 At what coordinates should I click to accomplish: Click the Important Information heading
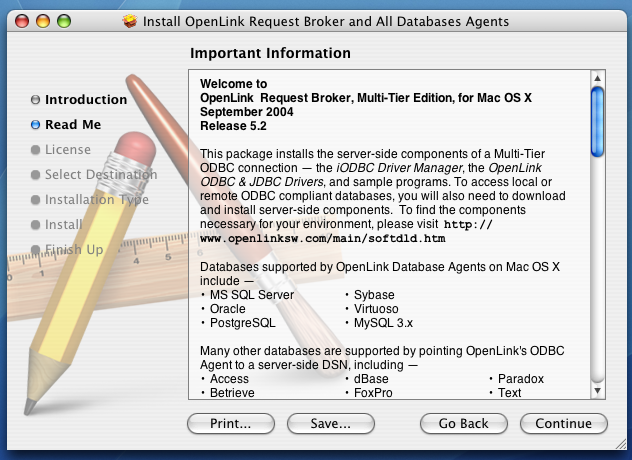[x=270, y=53]
